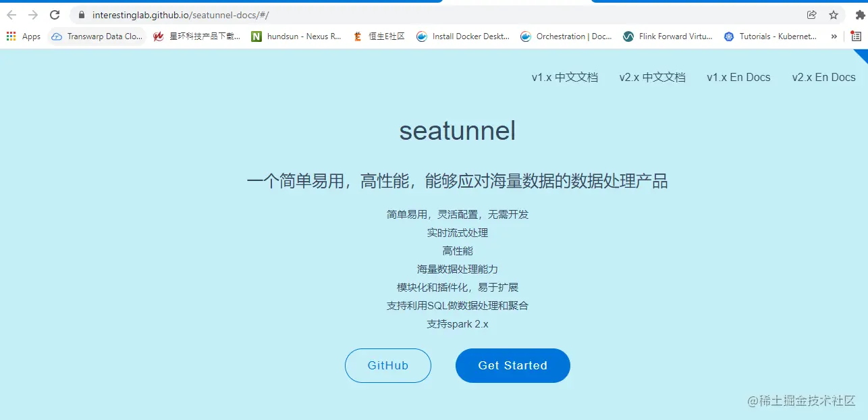Open Flink Forward Virtual bookmark
The image size is (868, 420).
[668, 36]
